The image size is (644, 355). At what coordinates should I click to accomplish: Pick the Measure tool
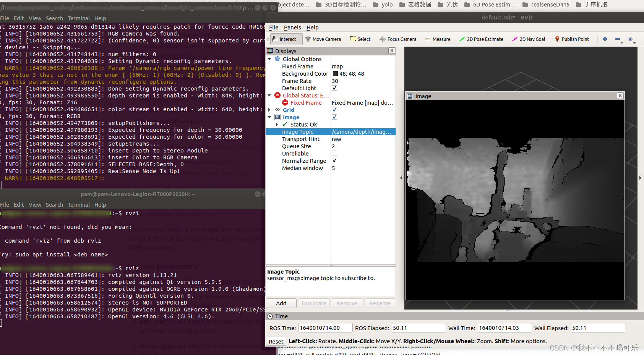coord(438,39)
